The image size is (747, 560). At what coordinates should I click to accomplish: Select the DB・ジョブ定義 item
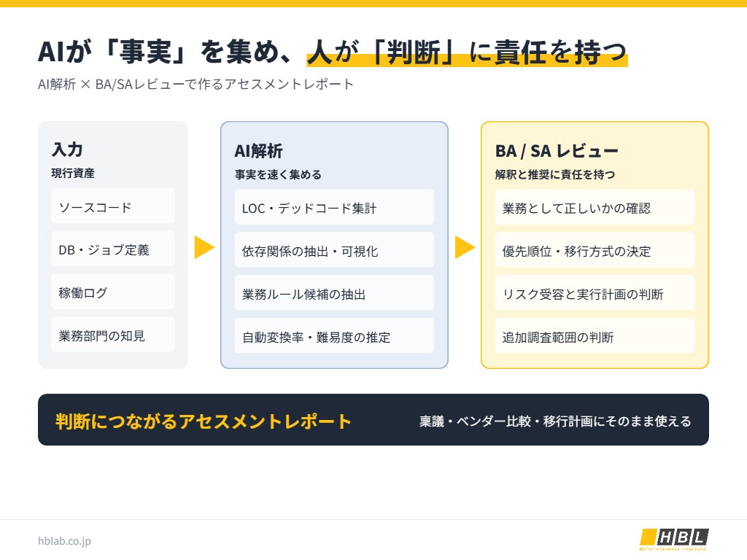pyautogui.click(x=113, y=249)
